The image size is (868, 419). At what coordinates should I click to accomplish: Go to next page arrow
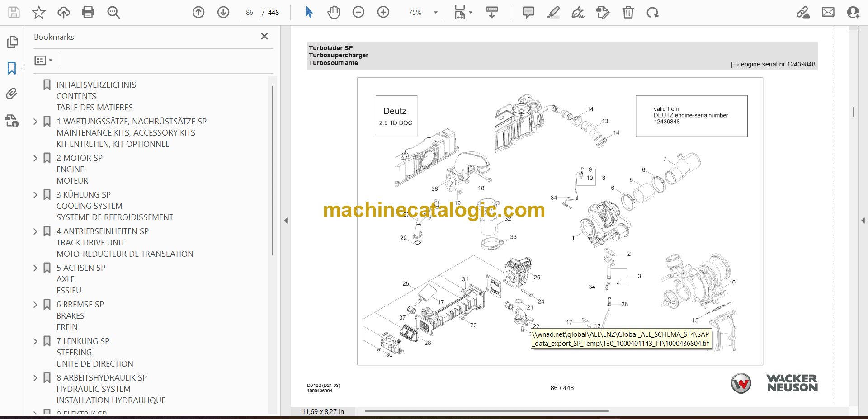click(223, 12)
